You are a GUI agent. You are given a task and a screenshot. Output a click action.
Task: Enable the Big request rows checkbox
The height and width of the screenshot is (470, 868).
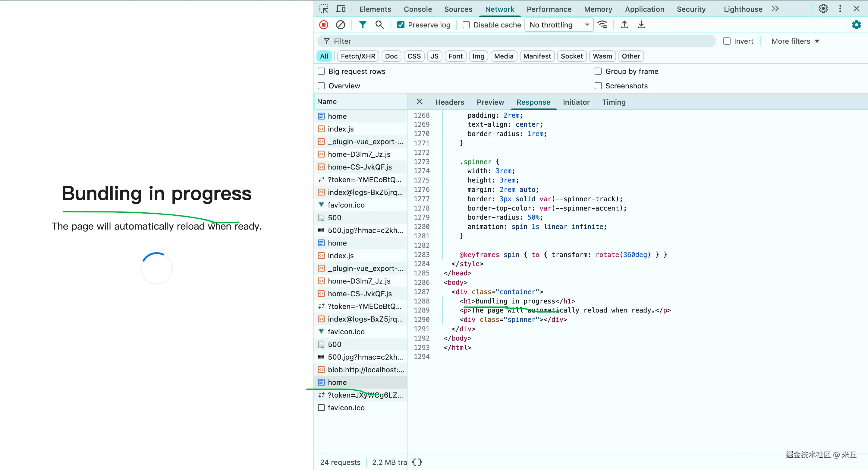pyautogui.click(x=322, y=71)
